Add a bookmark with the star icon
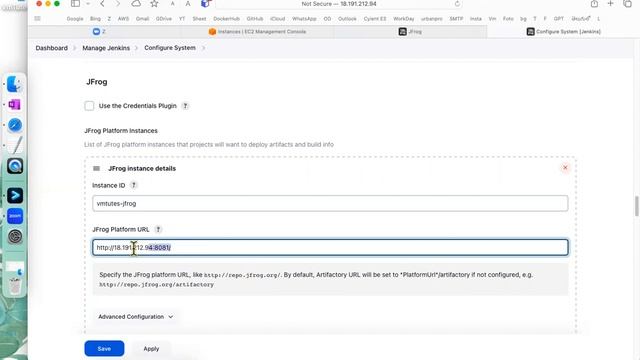Image resolution: width=640 pixels, height=360 pixels. (154, 4)
